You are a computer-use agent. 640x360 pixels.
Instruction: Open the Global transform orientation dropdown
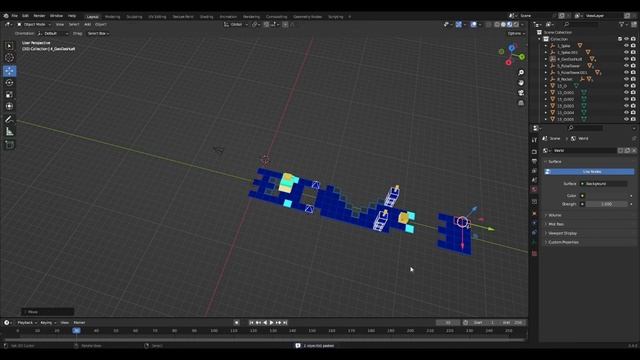coord(236,25)
